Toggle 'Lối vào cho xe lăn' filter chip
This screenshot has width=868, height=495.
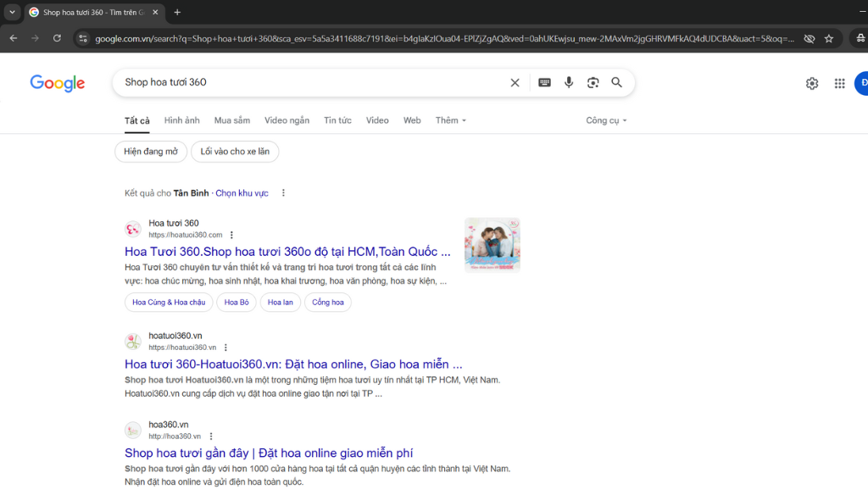235,151
